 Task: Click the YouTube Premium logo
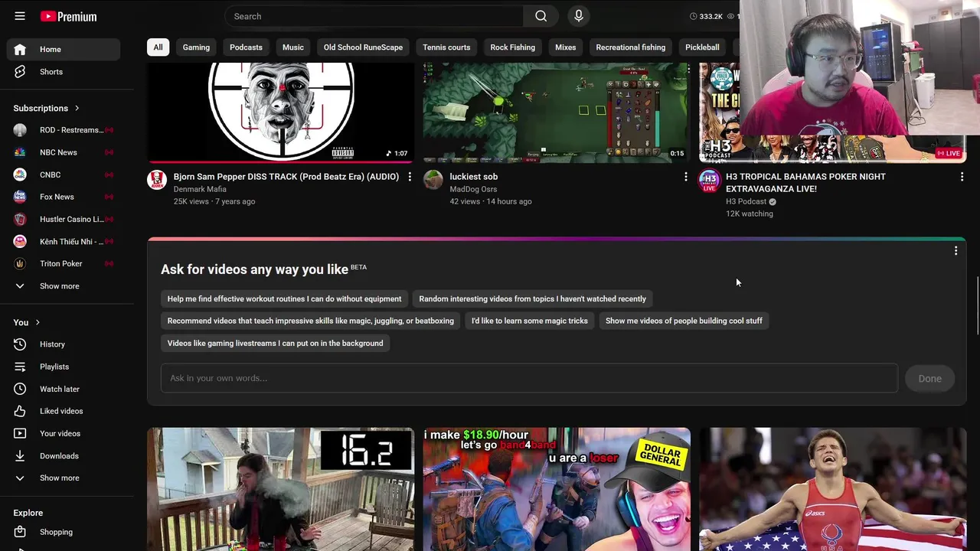click(69, 16)
